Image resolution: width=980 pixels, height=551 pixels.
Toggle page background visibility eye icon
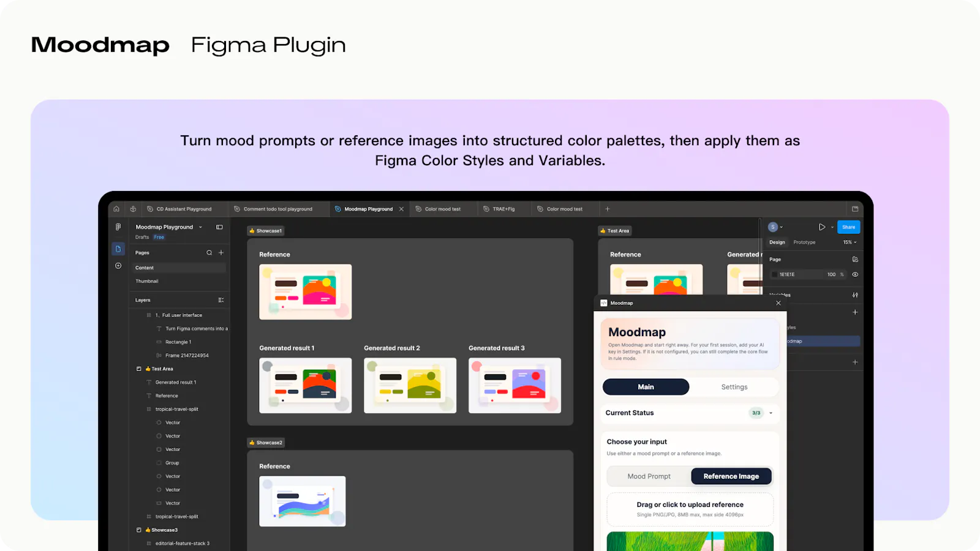point(855,274)
